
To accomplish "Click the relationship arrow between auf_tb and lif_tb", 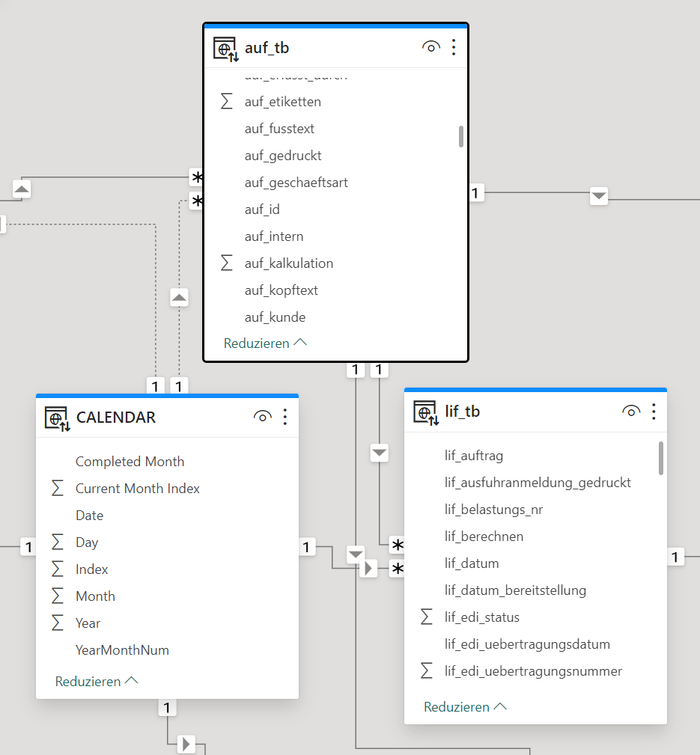I will (379, 453).
